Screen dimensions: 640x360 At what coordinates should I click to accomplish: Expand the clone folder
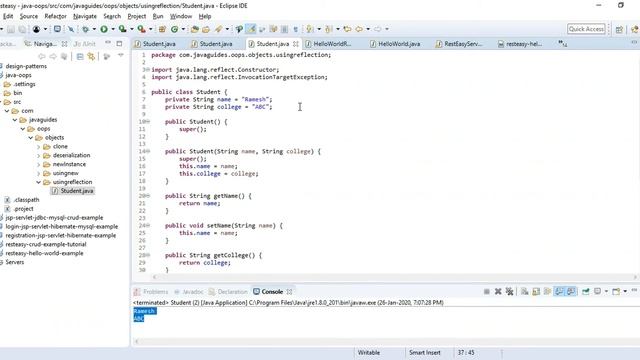(39, 147)
